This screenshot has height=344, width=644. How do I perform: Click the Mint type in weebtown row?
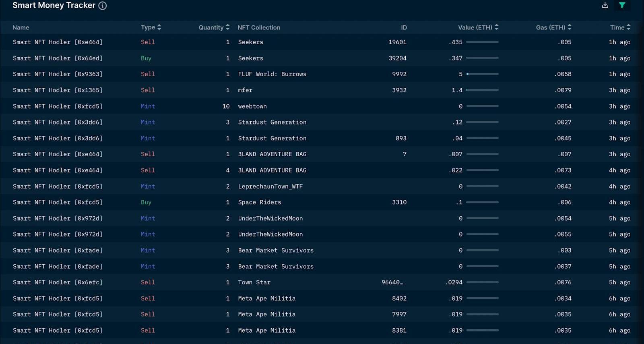pos(148,106)
